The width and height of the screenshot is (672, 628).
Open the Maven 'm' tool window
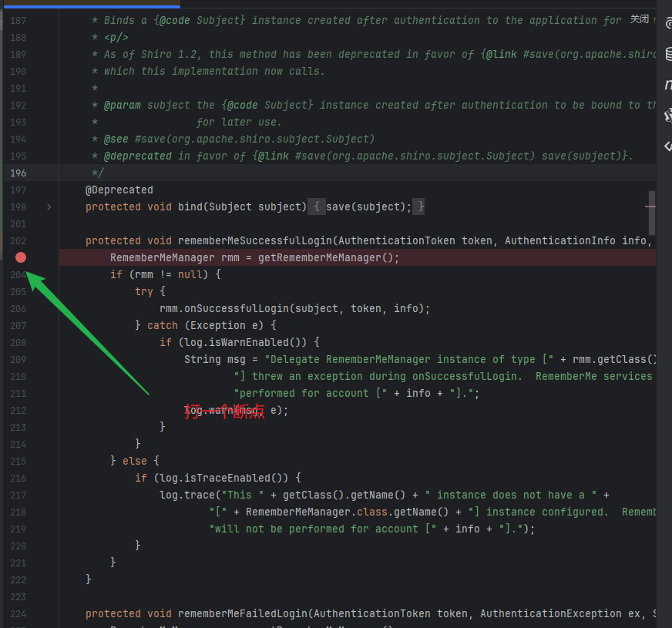(x=669, y=84)
